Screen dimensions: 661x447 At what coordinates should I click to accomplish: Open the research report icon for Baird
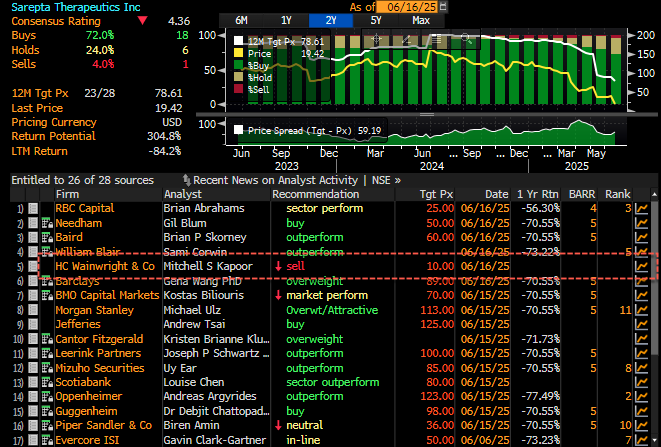[x=47, y=237]
